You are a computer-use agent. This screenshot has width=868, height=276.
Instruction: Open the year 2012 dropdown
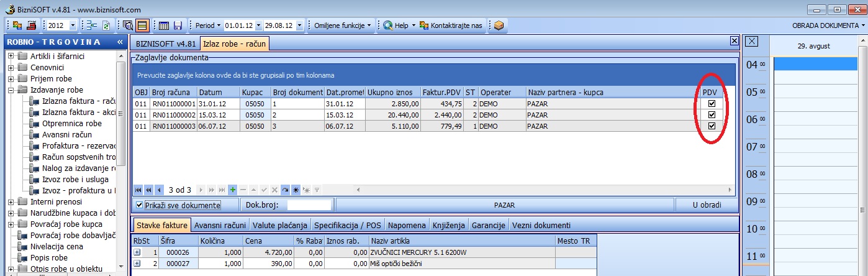coord(73,25)
